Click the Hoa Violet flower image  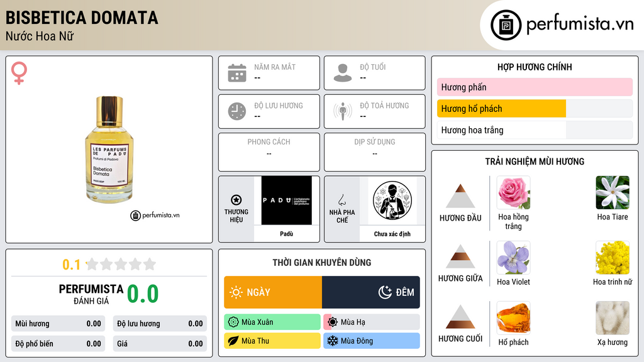click(513, 257)
